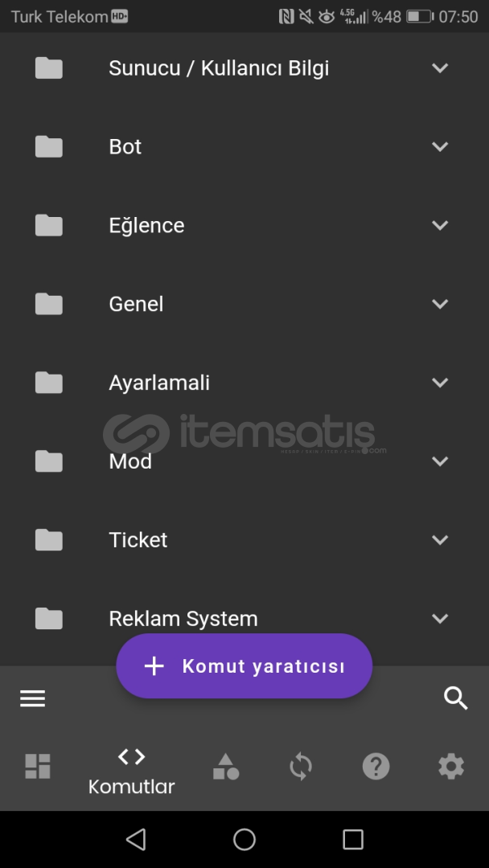This screenshot has width=489, height=868.
Task: Expand the Reklam System chevron
Action: click(x=440, y=618)
